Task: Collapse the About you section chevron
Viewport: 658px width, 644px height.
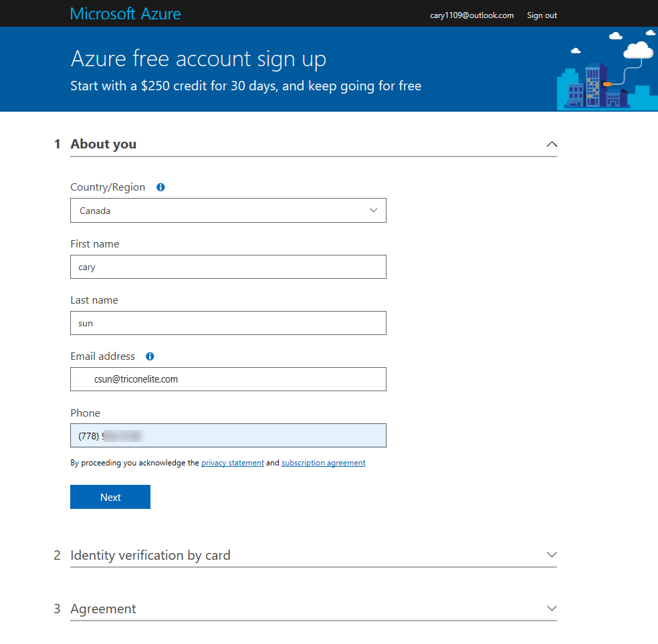Action: (552, 144)
